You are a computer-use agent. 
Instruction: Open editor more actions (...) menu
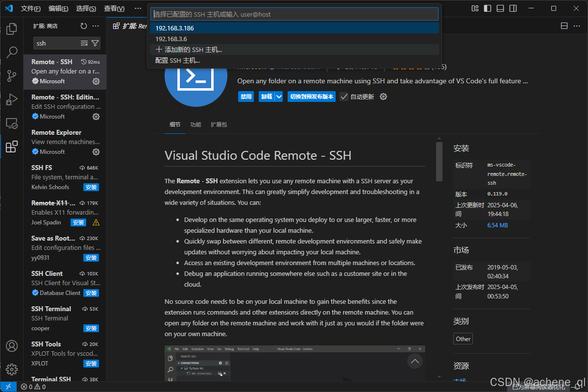tap(577, 26)
